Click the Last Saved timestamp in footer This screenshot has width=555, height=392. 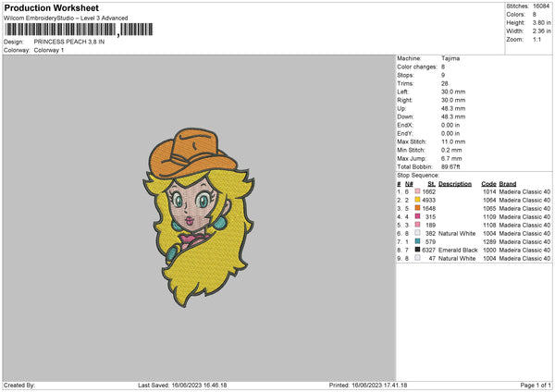[182, 385]
